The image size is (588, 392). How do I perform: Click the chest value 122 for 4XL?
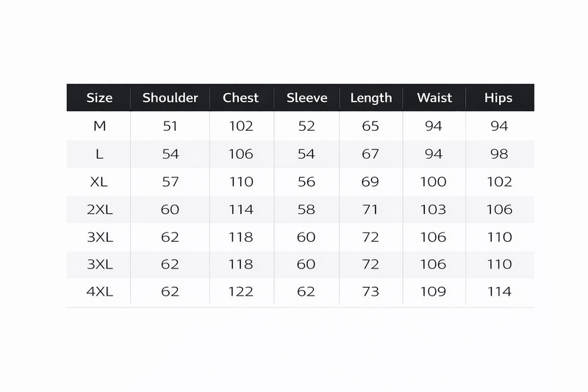(x=241, y=292)
